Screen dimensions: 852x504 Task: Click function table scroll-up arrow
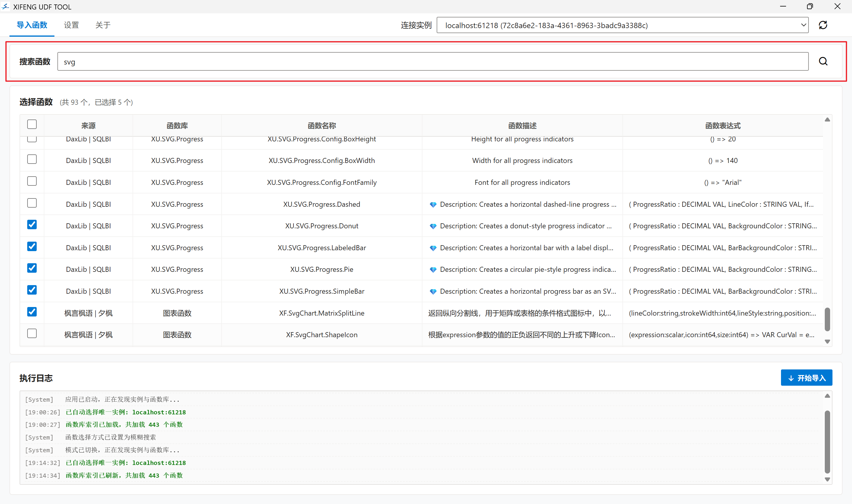point(827,119)
